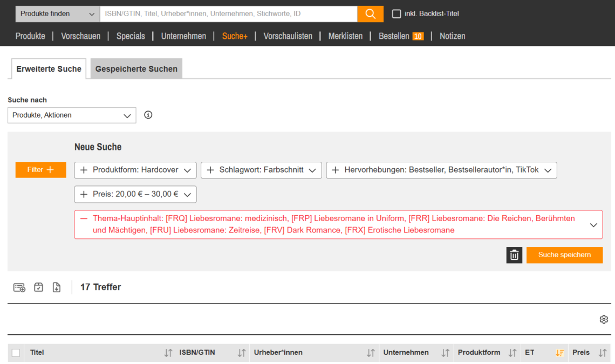Switch to Erweiterte Suche tab
Viewport: 615px width, 364px height.
pyautogui.click(x=49, y=69)
